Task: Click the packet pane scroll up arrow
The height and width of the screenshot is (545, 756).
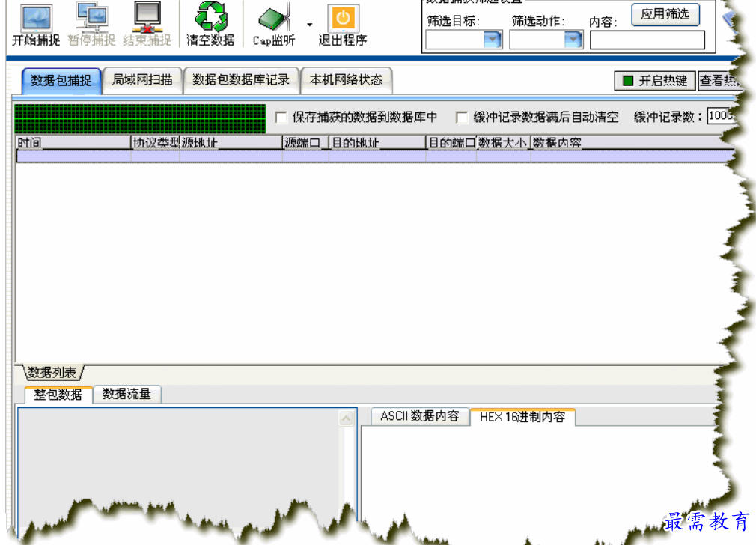Action: (x=346, y=418)
